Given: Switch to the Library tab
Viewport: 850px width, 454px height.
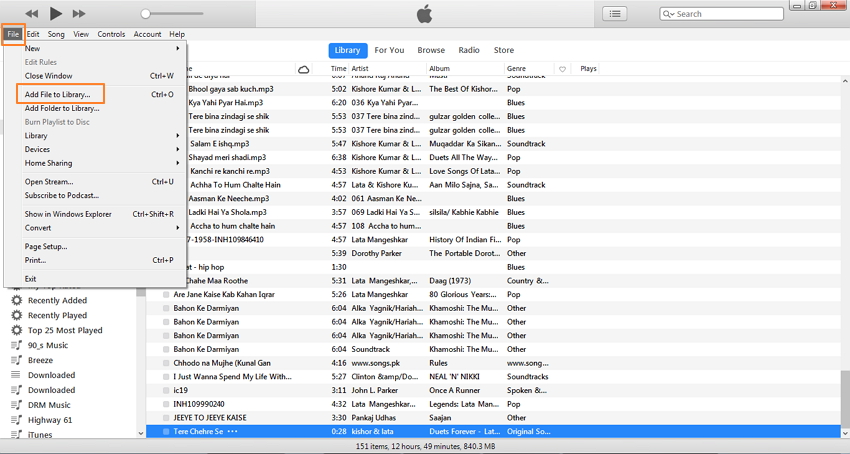Looking at the screenshot, I should point(347,50).
